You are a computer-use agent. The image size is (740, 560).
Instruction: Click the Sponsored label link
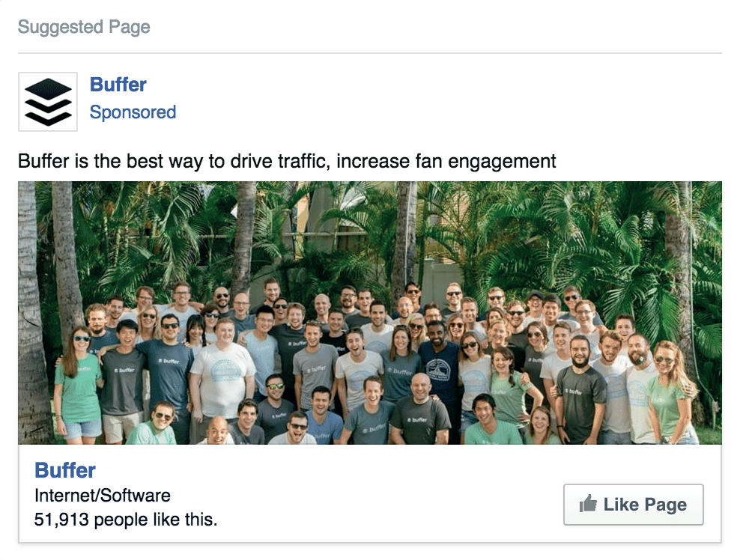[x=133, y=112]
